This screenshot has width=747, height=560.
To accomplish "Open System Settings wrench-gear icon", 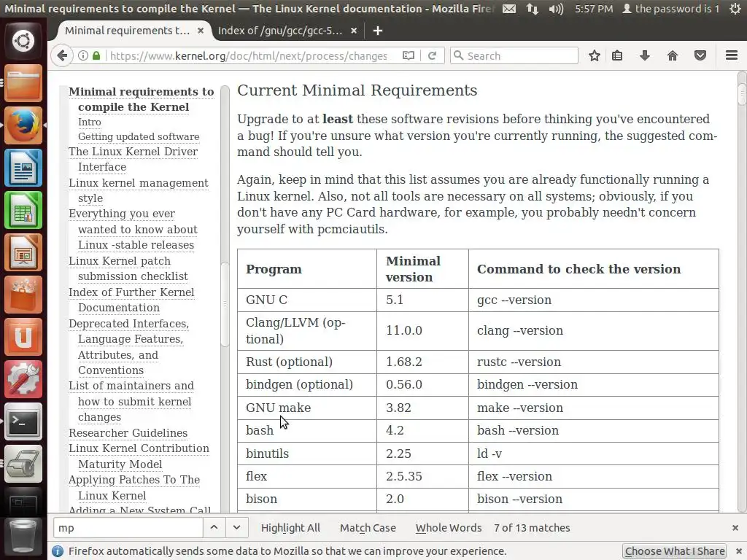I will tap(23, 379).
